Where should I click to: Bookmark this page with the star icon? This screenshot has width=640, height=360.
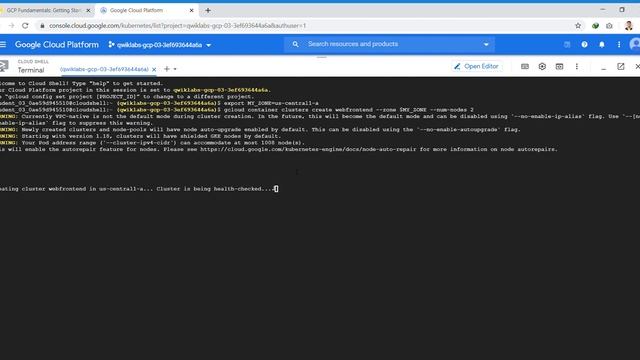click(x=578, y=26)
